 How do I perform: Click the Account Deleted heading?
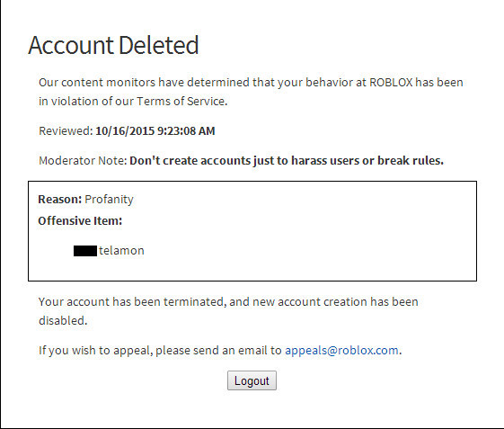pos(113,45)
